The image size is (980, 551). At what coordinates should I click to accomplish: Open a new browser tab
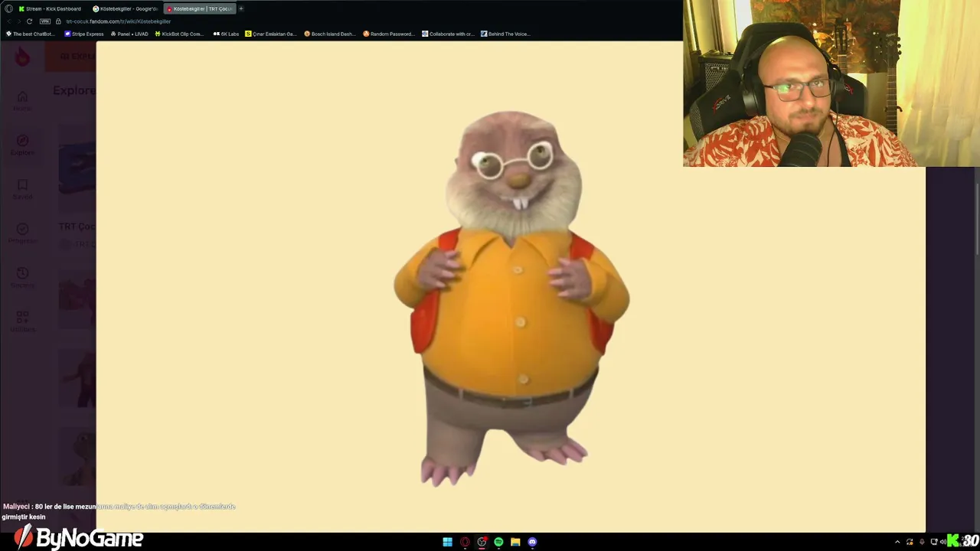click(241, 8)
